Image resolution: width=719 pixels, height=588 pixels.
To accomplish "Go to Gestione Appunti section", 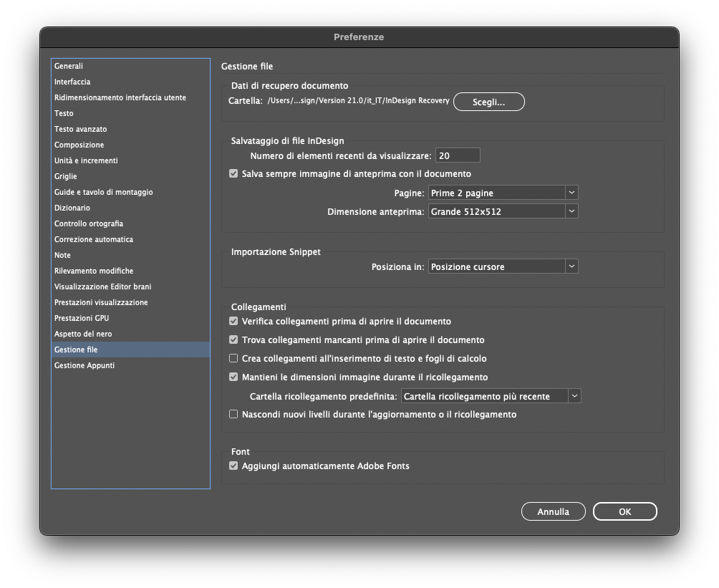I will (85, 365).
